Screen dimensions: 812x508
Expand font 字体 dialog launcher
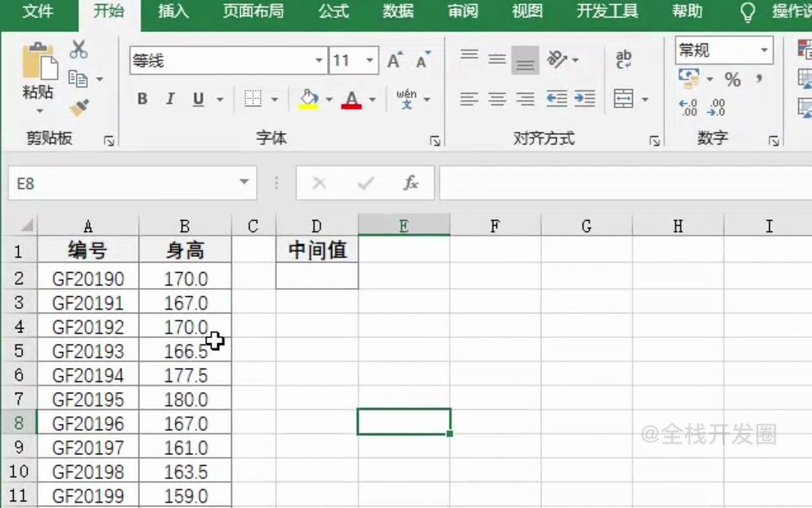click(x=435, y=141)
